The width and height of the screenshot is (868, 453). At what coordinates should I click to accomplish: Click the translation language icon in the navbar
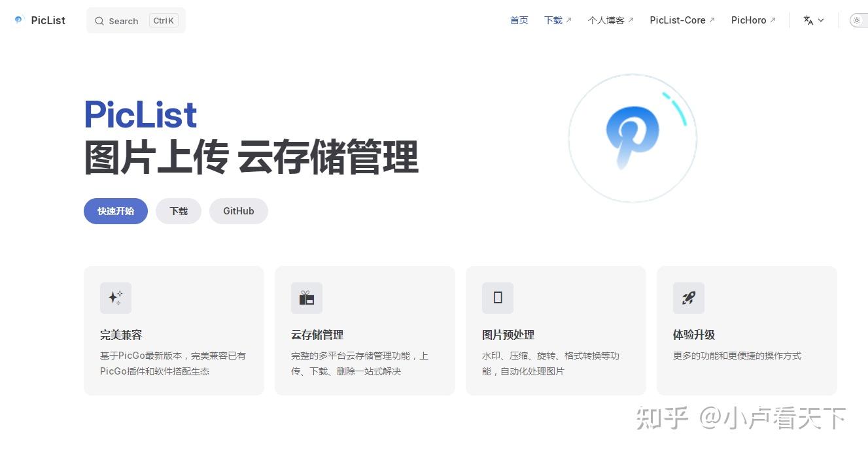[808, 20]
